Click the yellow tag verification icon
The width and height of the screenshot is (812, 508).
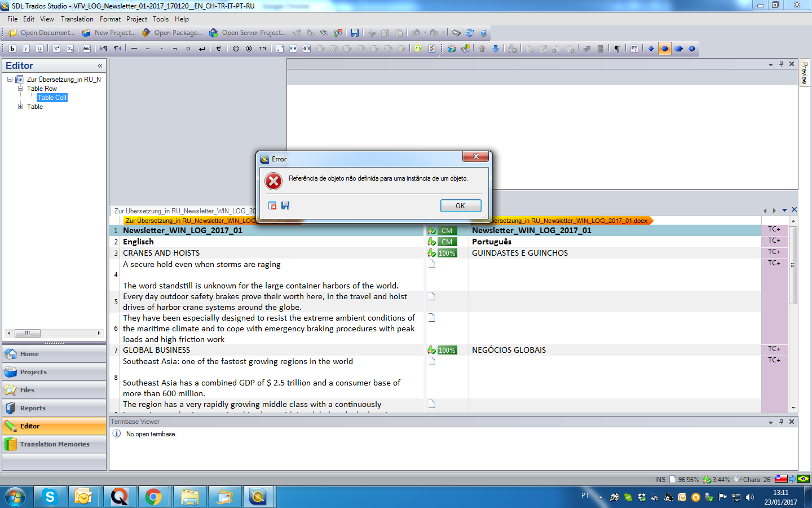(418, 49)
